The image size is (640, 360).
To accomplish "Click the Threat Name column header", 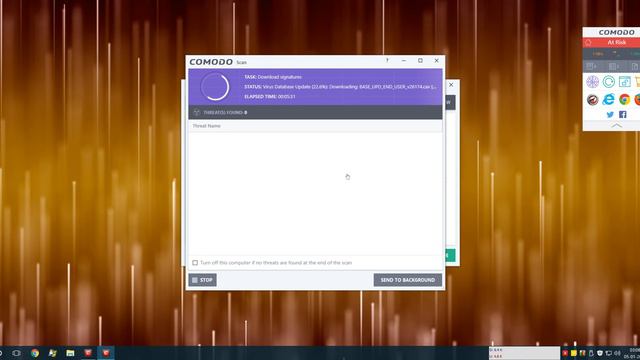I will pos(207,126).
